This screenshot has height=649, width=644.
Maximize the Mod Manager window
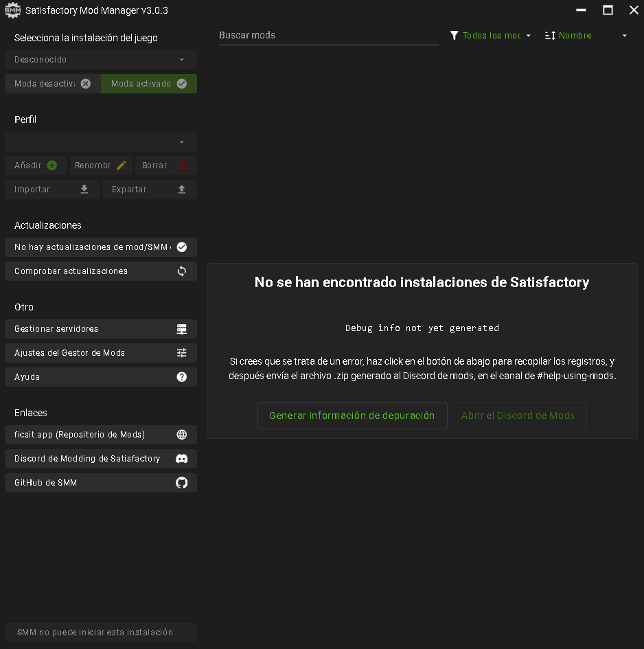(608, 10)
